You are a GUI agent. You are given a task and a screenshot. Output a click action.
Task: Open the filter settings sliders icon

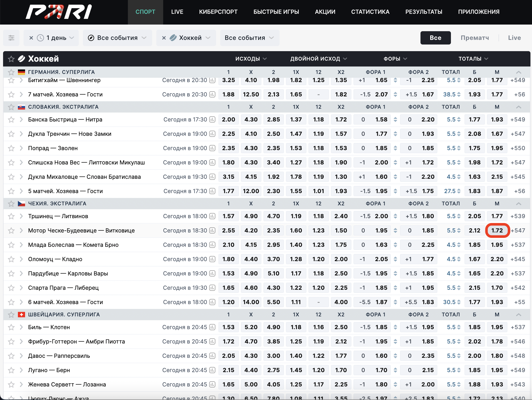click(x=11, y=38)
